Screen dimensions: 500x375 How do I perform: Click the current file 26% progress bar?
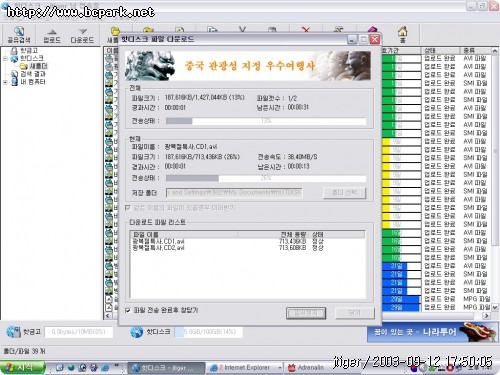pos(266,178)
